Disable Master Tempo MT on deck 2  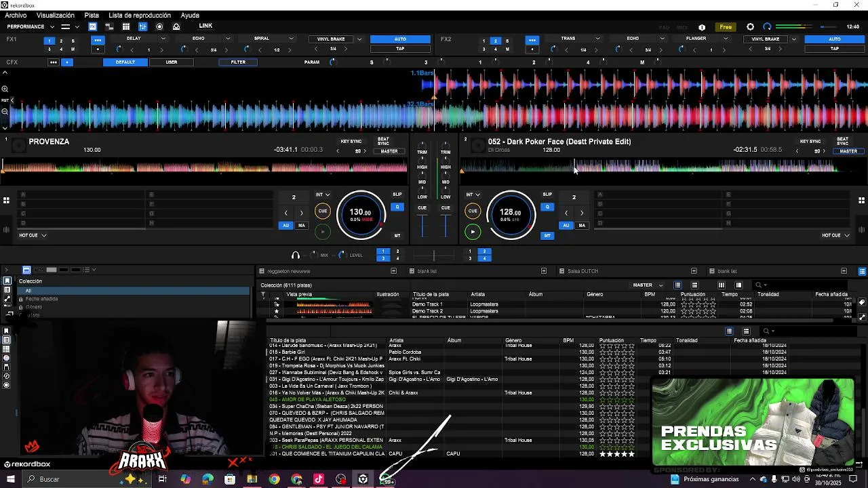point(547,236)
